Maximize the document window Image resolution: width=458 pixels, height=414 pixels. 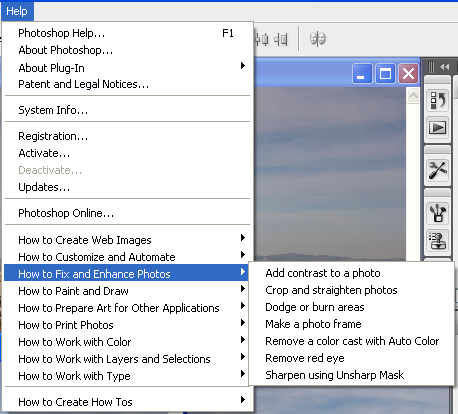pyautogui.click(x=385, y=73)
